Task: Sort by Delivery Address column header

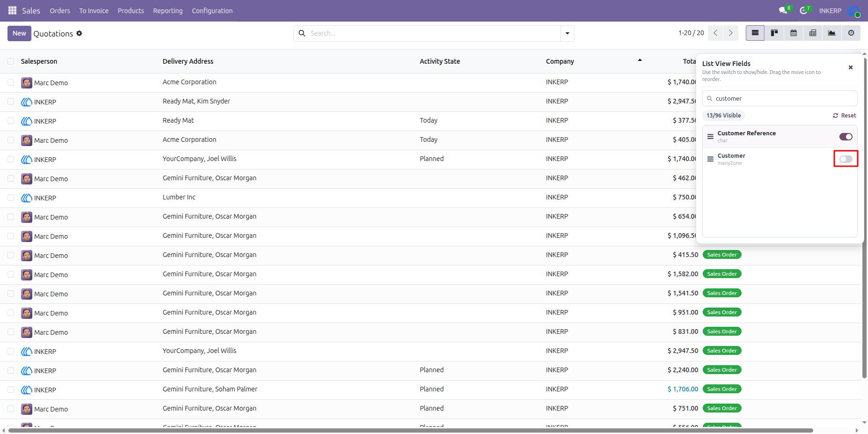Action: click(x=188, y=61)
